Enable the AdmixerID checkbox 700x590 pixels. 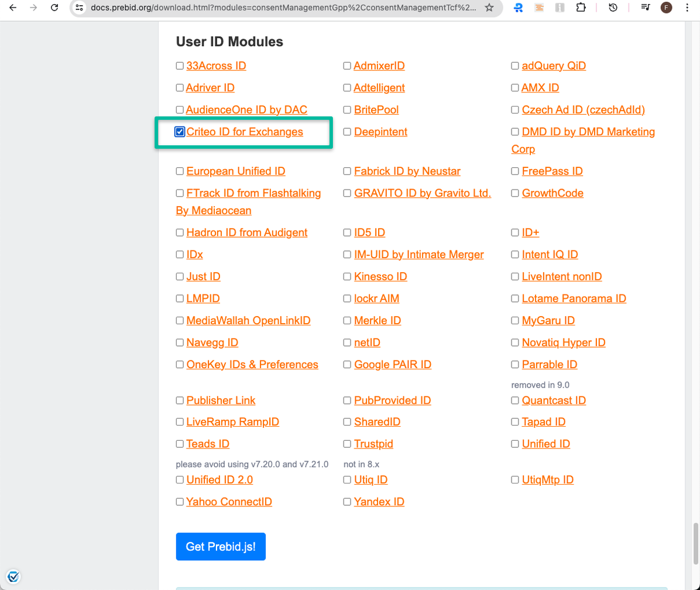(x=347, y=66)
